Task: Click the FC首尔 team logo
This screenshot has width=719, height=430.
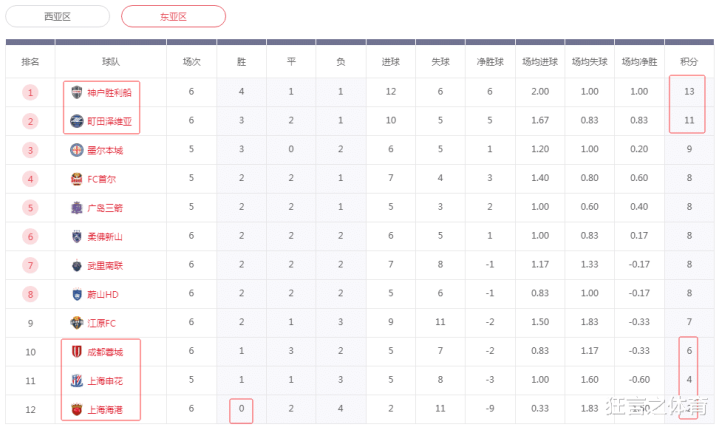Action: (77, 179)
